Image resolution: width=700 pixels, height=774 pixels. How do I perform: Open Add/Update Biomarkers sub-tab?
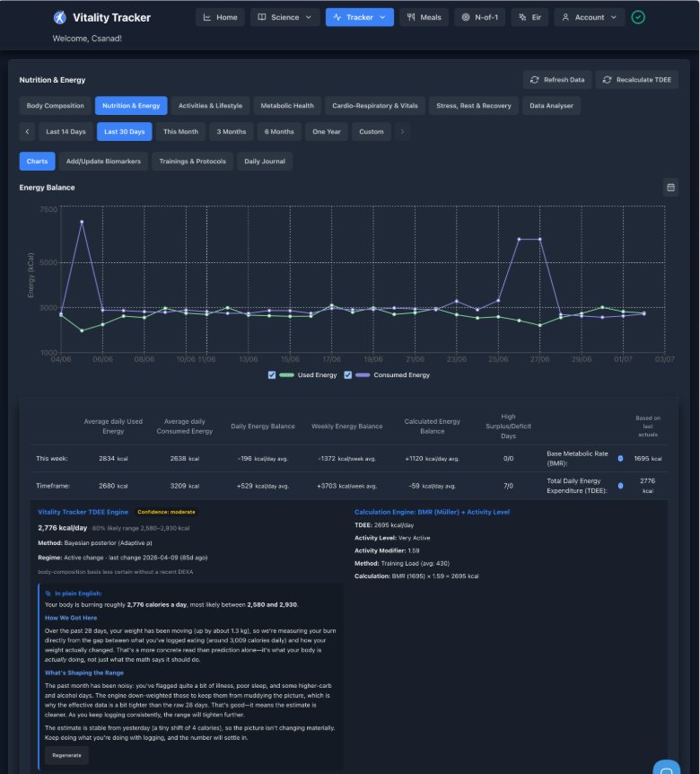pyautogui.click(x=103, y=162)
